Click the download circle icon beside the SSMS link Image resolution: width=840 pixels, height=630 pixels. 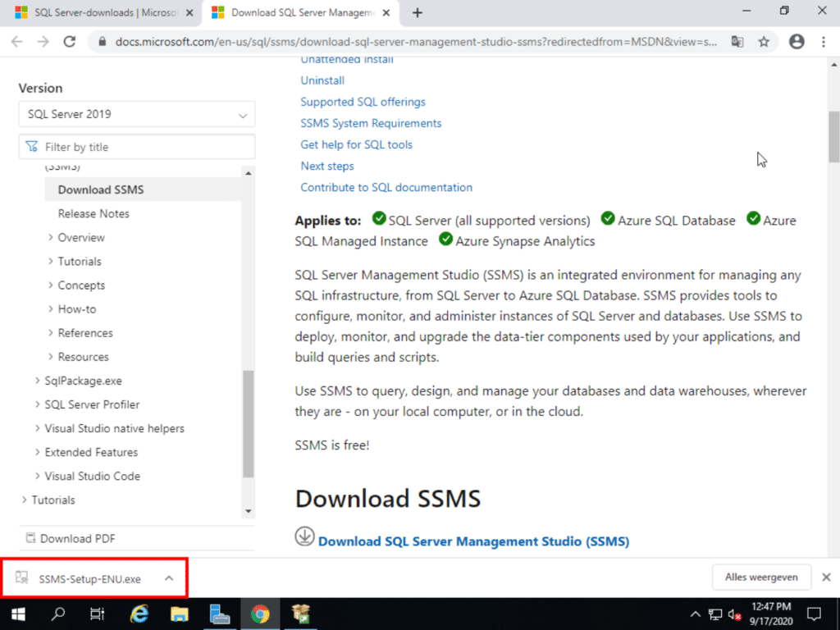[x=304, y=536]
